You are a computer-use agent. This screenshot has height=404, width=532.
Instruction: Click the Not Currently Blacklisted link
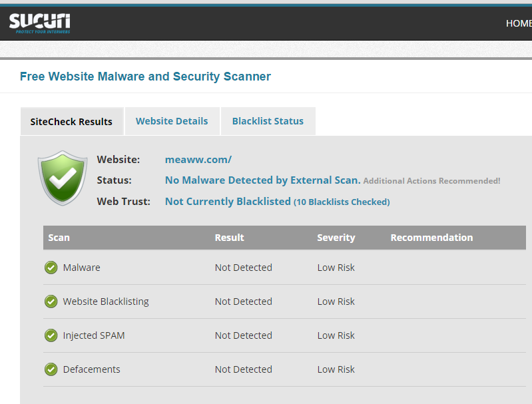pyautogui.click(x=228, y=202)
